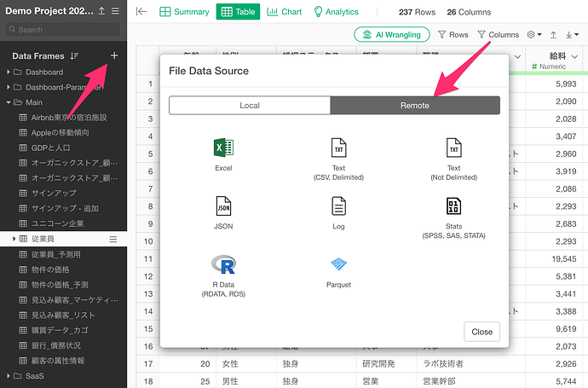The height and width of the screenshot is (388, 588).
Task: Close the File Data Source dialog
Action: (x=481, y=332)
